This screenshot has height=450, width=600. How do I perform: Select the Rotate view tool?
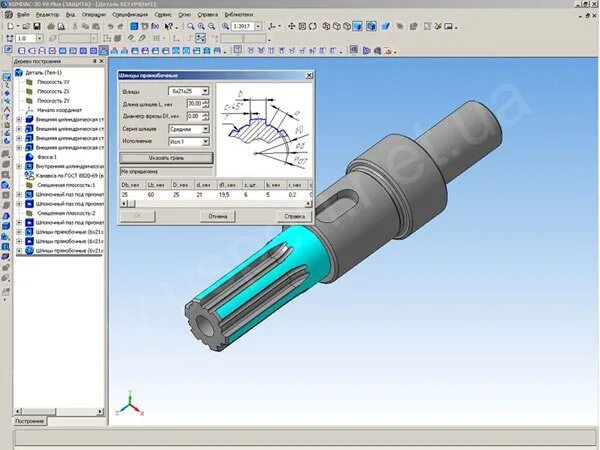click(313, 26)
